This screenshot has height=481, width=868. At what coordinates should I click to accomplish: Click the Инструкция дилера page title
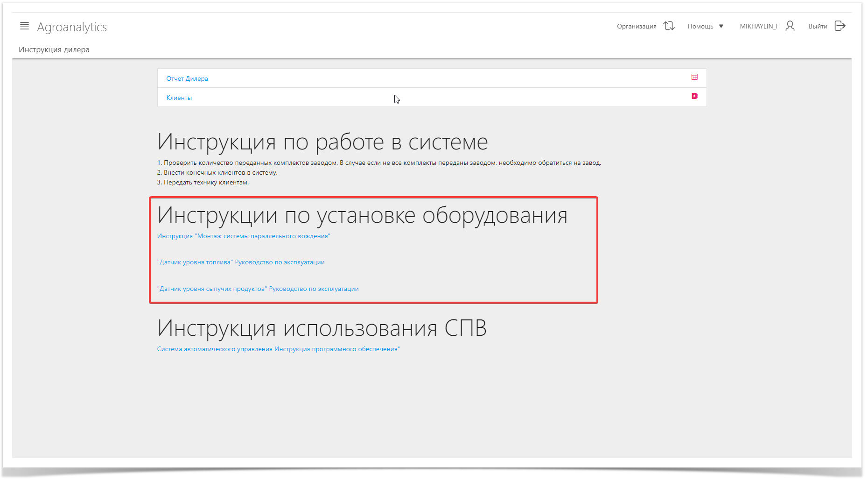click(54, 50)
